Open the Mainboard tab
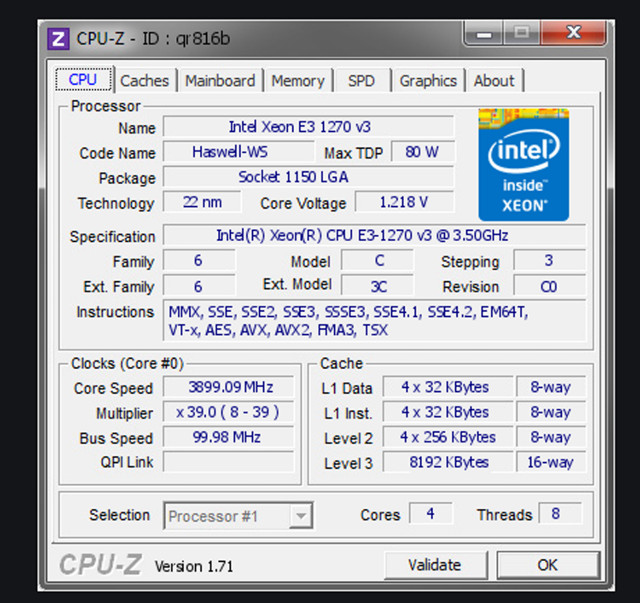Screen dimensions: 640x603 220,81
